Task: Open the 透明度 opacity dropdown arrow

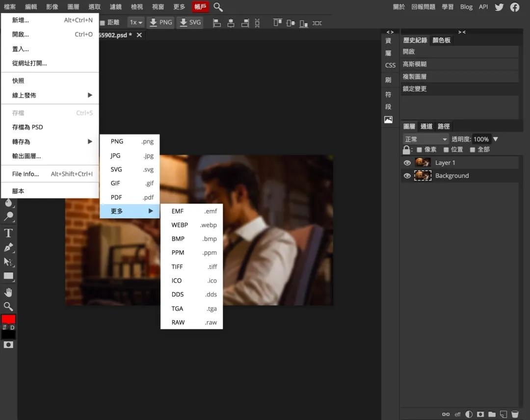Action: pos(495,139)
